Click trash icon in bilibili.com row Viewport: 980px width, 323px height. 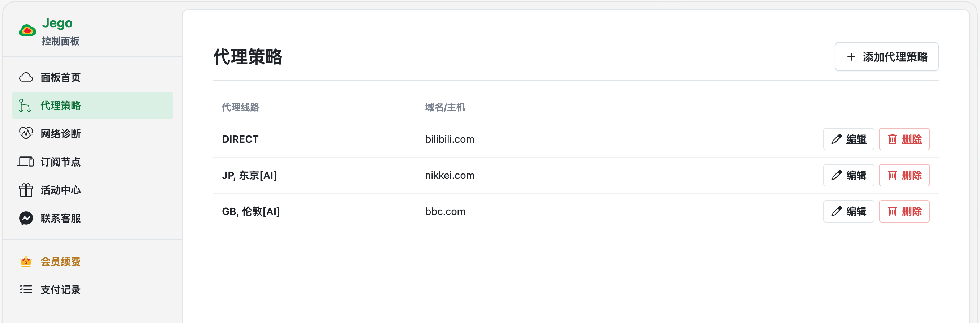(892, 139)
